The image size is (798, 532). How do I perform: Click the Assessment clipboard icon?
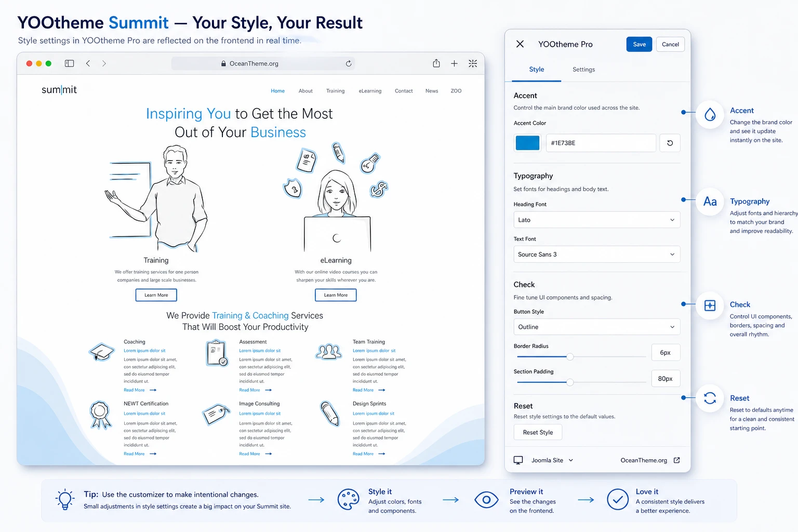pos(217,353)
